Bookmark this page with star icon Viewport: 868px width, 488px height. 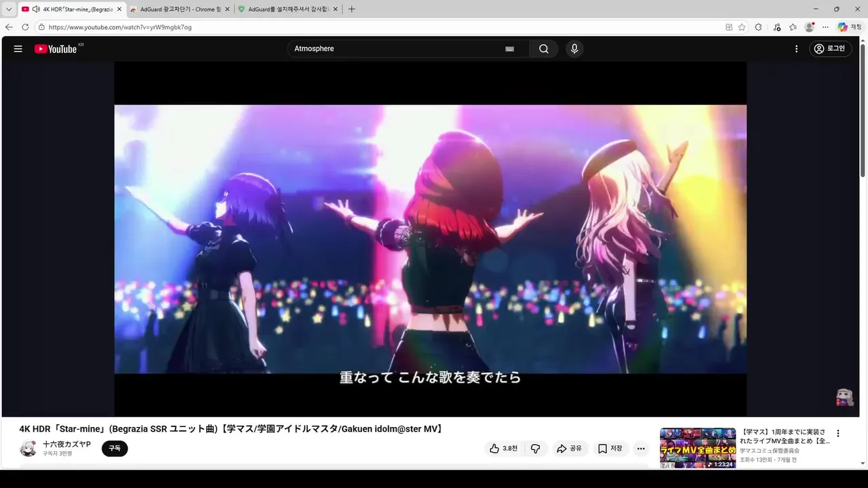point(742,27)
